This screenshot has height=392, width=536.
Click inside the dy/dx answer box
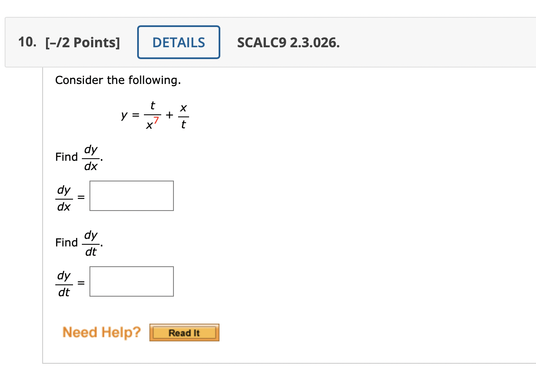coord(131,195)
